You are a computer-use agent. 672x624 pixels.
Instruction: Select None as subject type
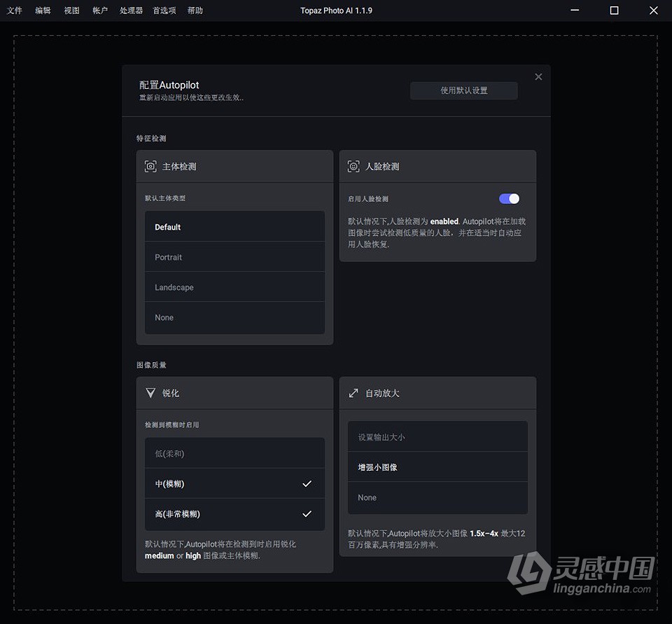coord(234,317)
